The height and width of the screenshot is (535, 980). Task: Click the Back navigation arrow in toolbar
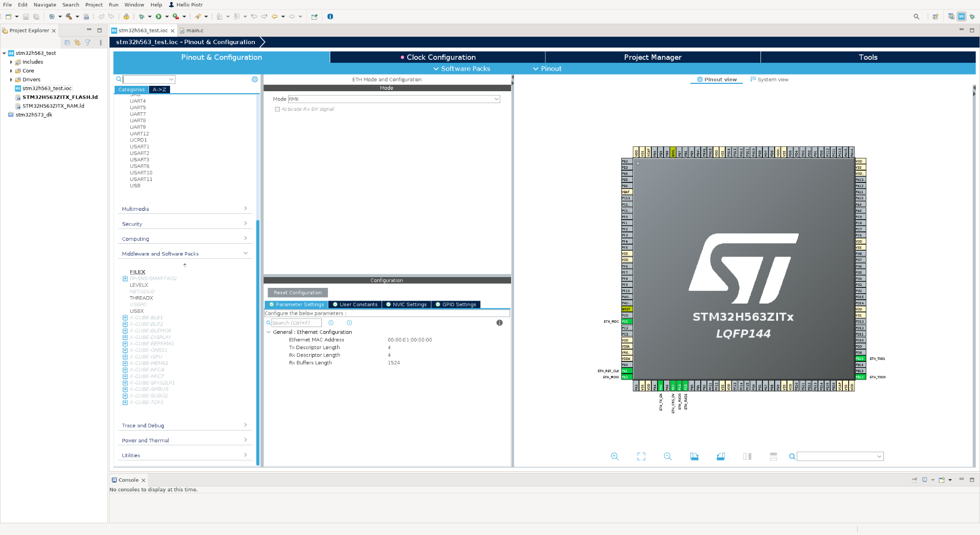[275, 17]
